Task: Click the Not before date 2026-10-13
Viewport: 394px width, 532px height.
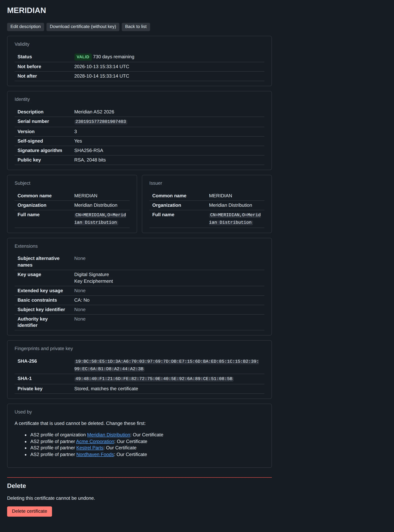Action: point(102,67)
